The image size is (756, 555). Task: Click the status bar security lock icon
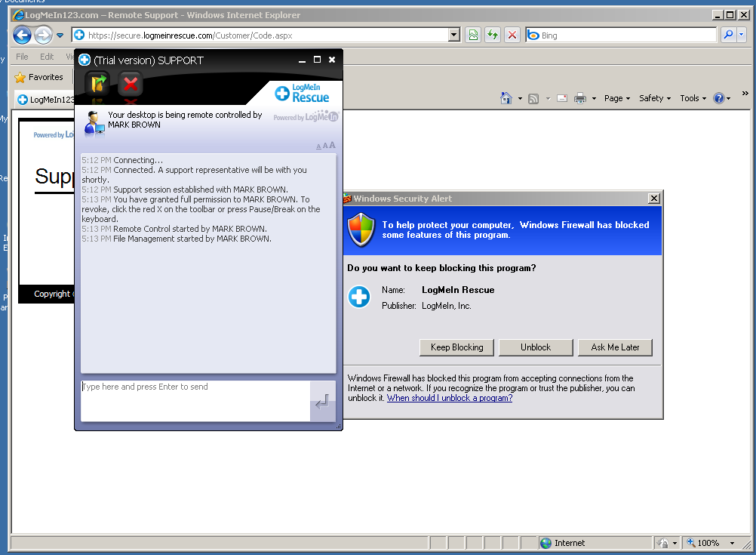coord(663,543)
